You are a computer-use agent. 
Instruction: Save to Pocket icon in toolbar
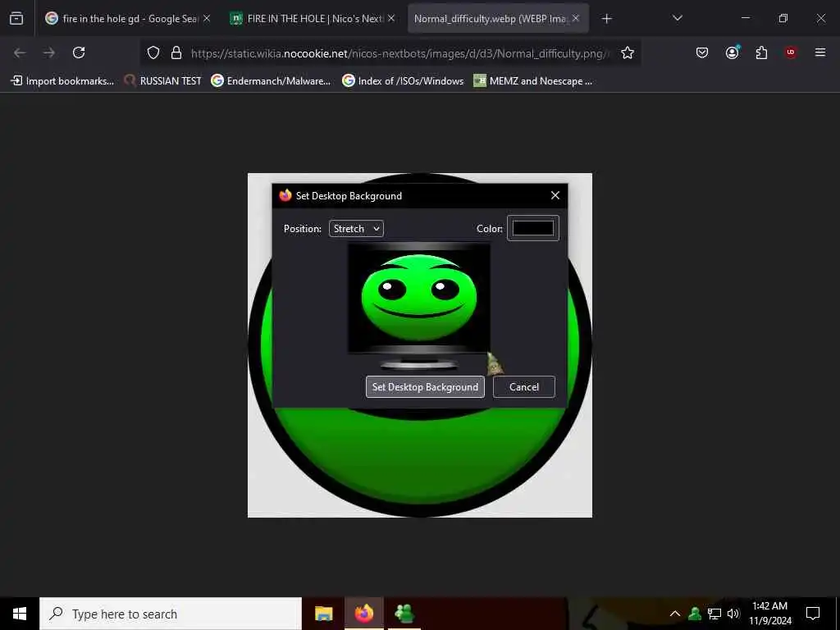[702, 52]
